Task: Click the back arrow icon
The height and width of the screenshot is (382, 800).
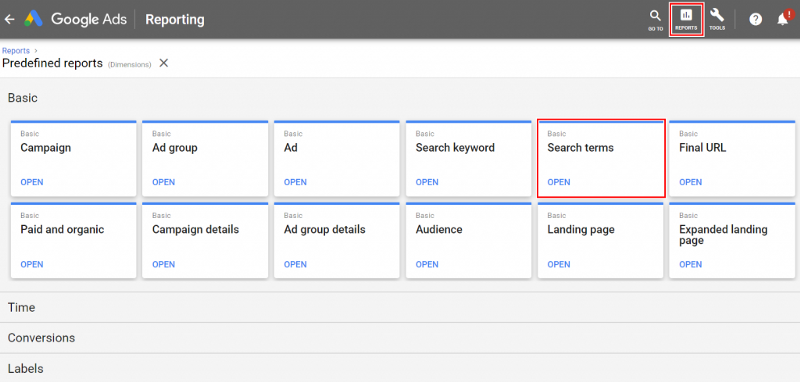Action: [x=9, y=19]
